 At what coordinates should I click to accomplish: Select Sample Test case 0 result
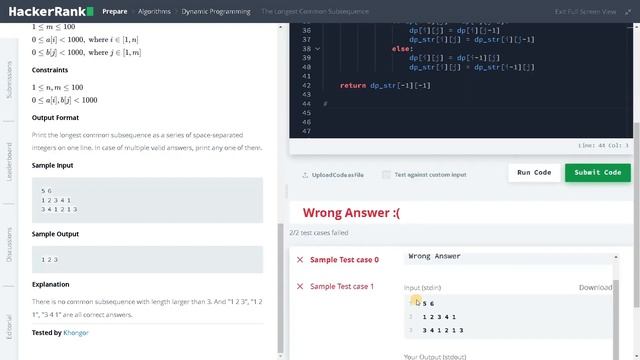click(344, 260)
